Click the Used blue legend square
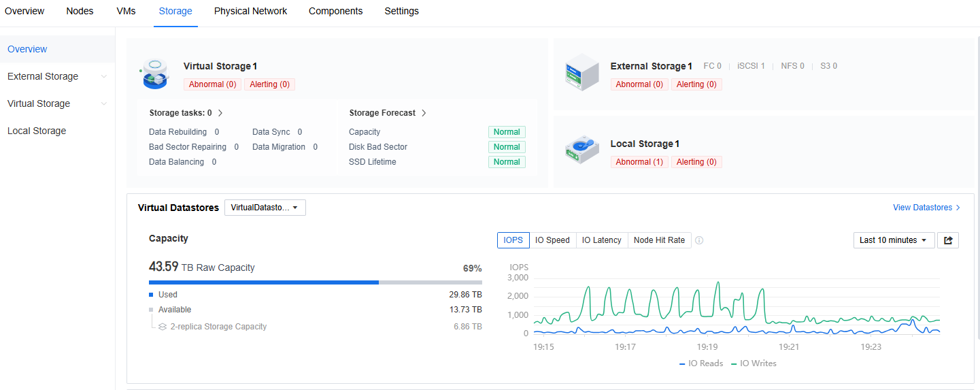This screenshot has height=390, width=980. 151,295
